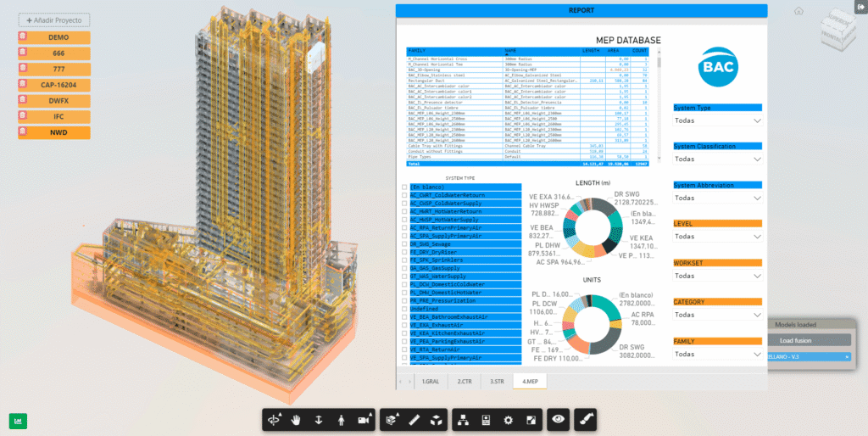Select the Measure ruler tool
Screen dimensions: 868x436
(414, 420)
